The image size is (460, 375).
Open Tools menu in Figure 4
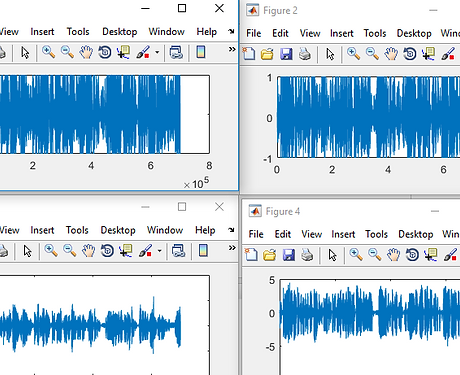pos(376,234)
